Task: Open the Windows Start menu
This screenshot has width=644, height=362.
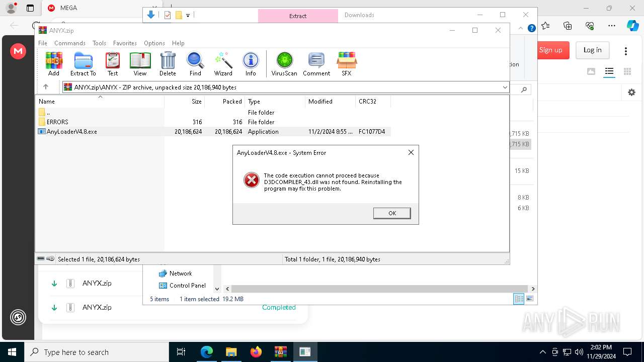Action: [12, 352]
